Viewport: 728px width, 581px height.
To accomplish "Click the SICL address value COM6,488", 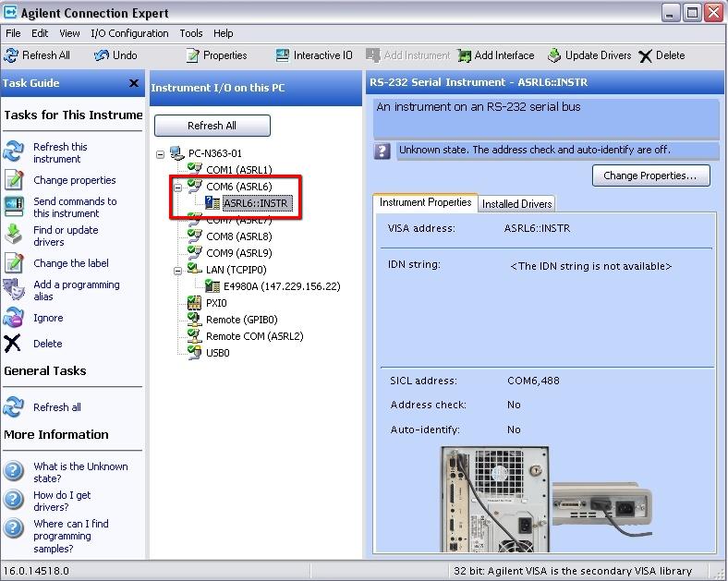I will (533, 381).
